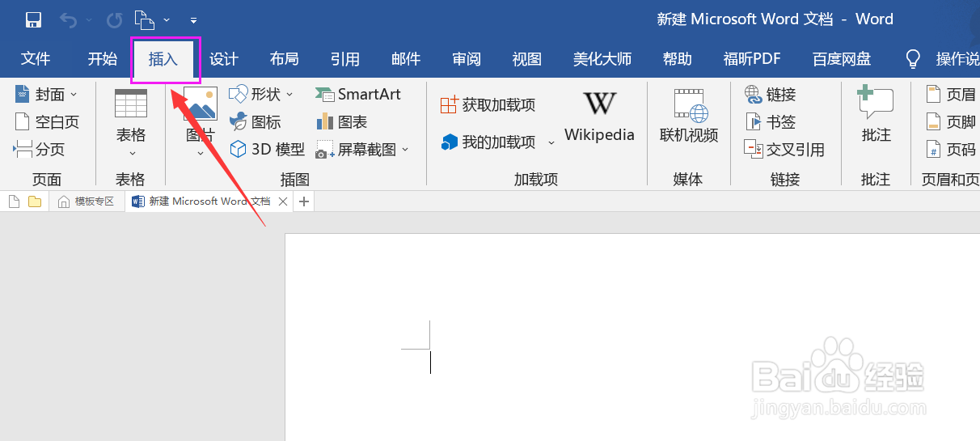The width and height of the screenshot is (980, 441).
Task: Click the lightbulb Tell Me icon
Action: click(x=913, y=59)
